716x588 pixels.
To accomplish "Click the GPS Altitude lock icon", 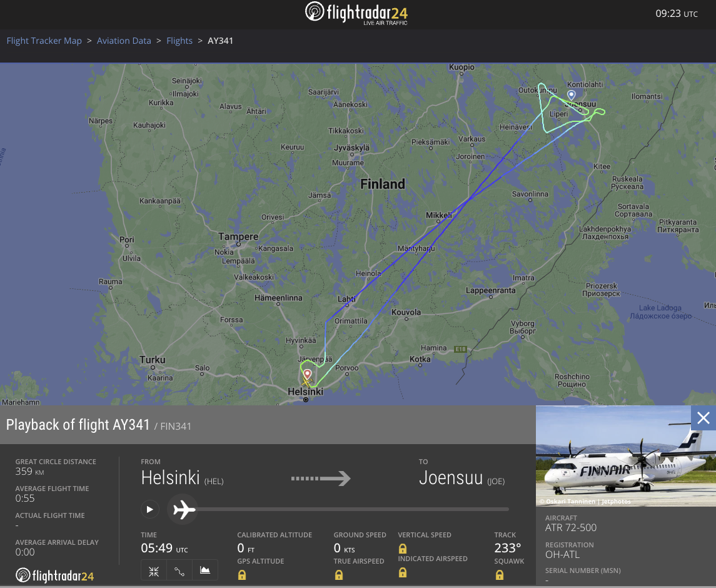I will 242,575.
